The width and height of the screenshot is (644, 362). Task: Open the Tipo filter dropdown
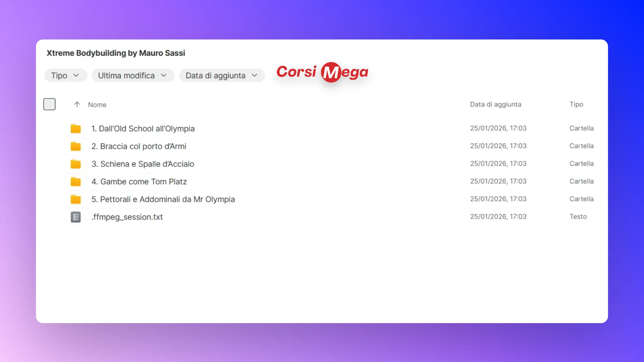coord(65,76)
